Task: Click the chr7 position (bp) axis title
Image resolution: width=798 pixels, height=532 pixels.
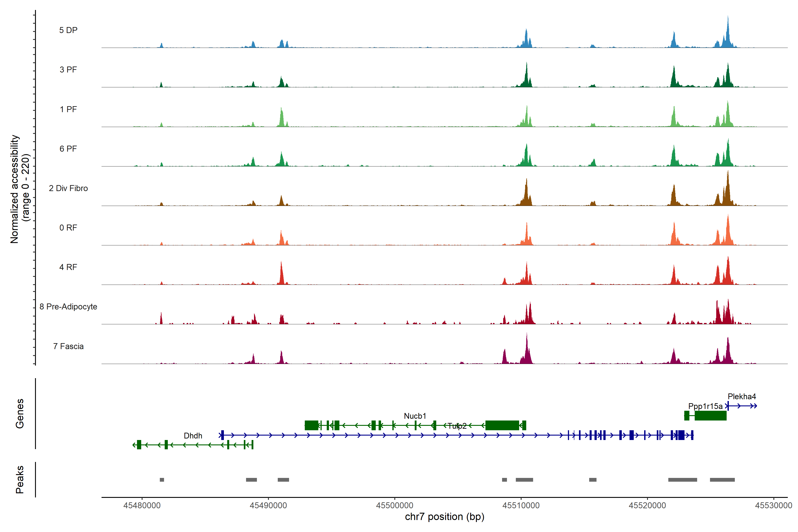Action: (x=444, y=517)
